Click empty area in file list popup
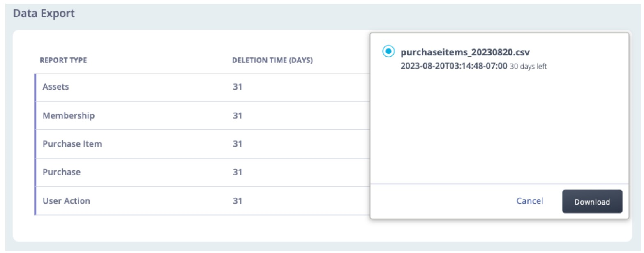Image resolution: width=644 pixels, height=253 pixels. 499,127
